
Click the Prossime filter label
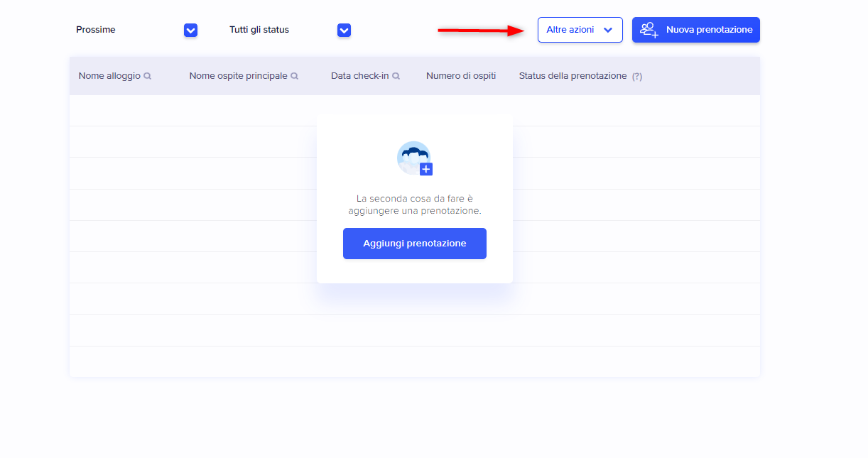96,30
